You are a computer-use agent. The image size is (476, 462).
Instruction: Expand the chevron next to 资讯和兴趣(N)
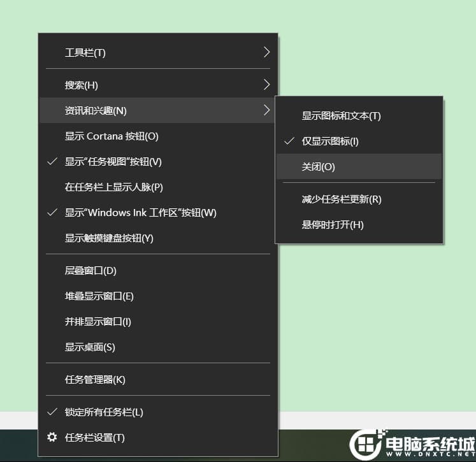(x=266, y=110)
